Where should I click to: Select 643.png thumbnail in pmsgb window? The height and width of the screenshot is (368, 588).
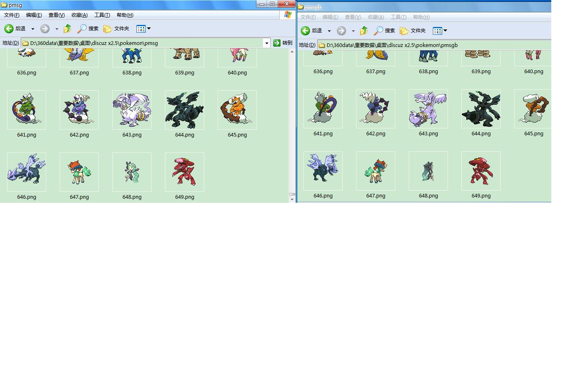(x=428, y=109)
